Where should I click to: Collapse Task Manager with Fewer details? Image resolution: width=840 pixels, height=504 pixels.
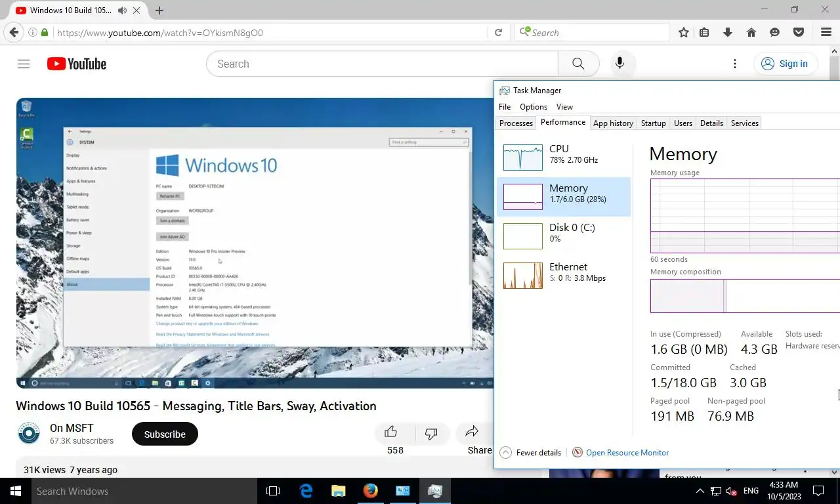tap(530, 452)
